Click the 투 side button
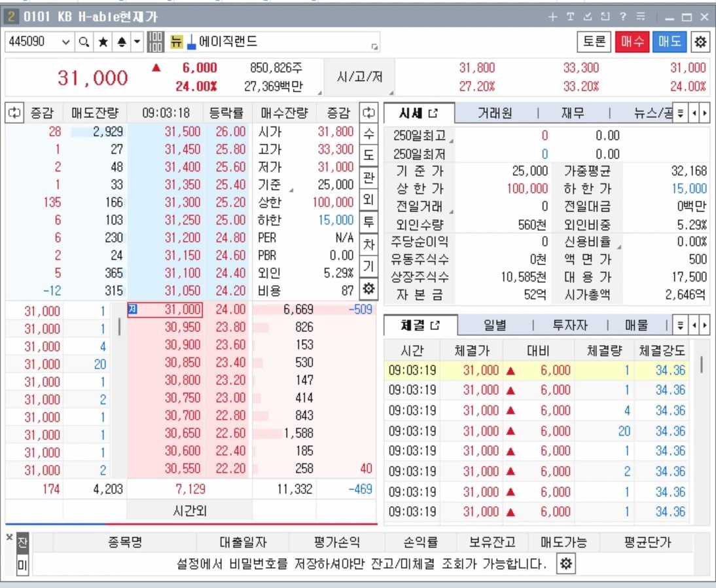 368,221
